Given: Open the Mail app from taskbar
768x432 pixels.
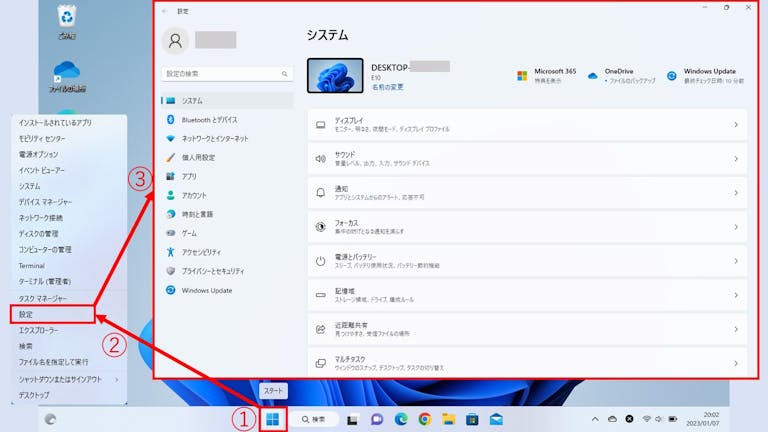Looking at the screenshot, I should coord(496,419).
